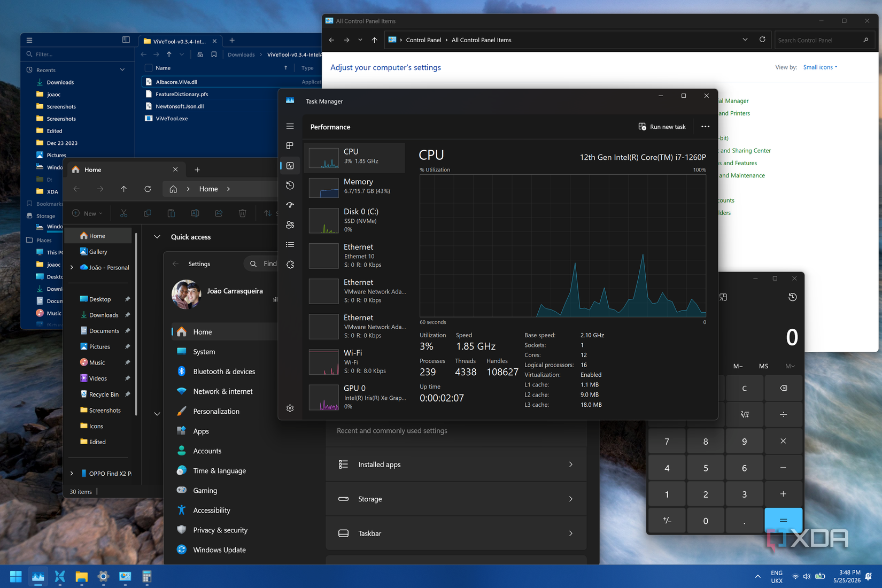This screenshot has height=588, width=882.
Task: Collapse Quick access section
Action: 157,237
